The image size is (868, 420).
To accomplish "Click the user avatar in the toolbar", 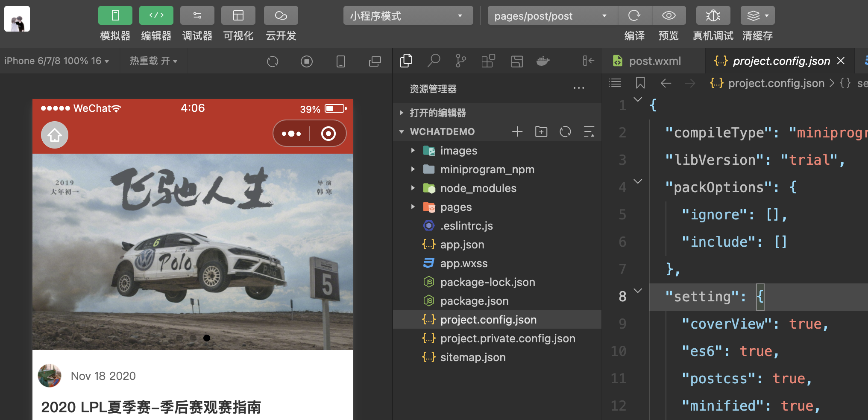I will pyautogui.click(x=17, y=19).
